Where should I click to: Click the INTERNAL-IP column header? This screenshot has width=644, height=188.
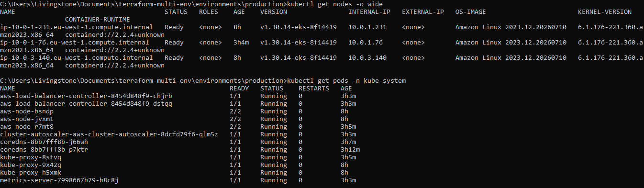[369, 12]
